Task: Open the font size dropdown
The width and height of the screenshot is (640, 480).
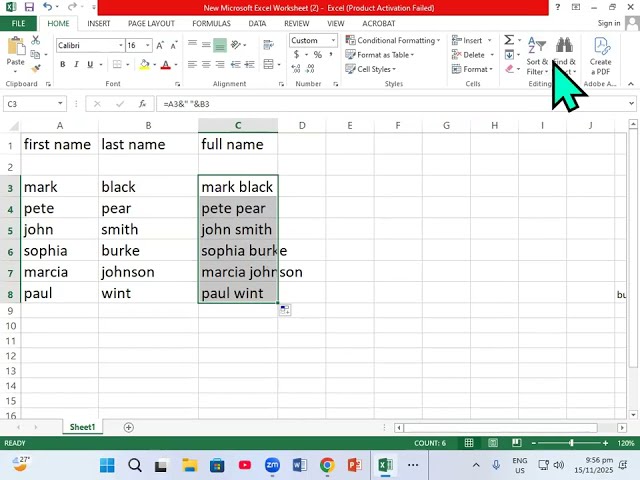Action: (148, 45)
